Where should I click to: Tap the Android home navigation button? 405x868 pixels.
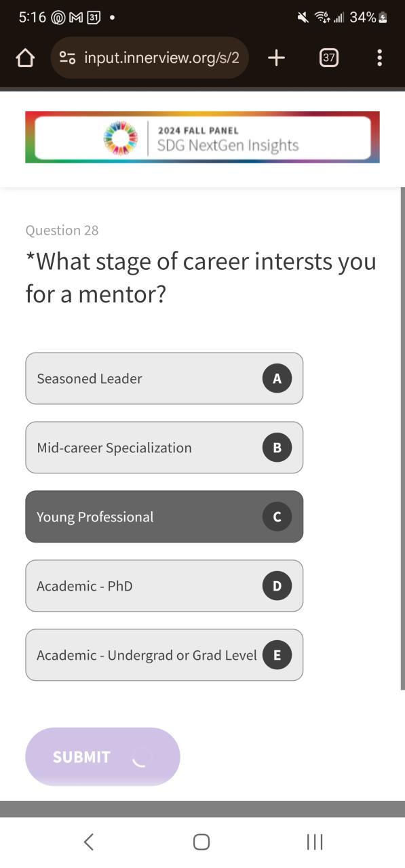click(x=201, y=842)
